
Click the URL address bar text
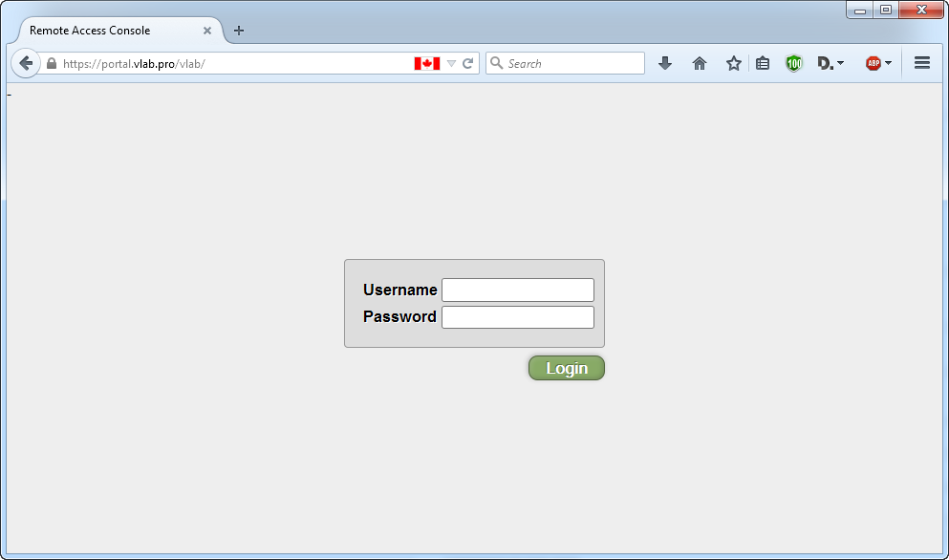tap(134, 64)
